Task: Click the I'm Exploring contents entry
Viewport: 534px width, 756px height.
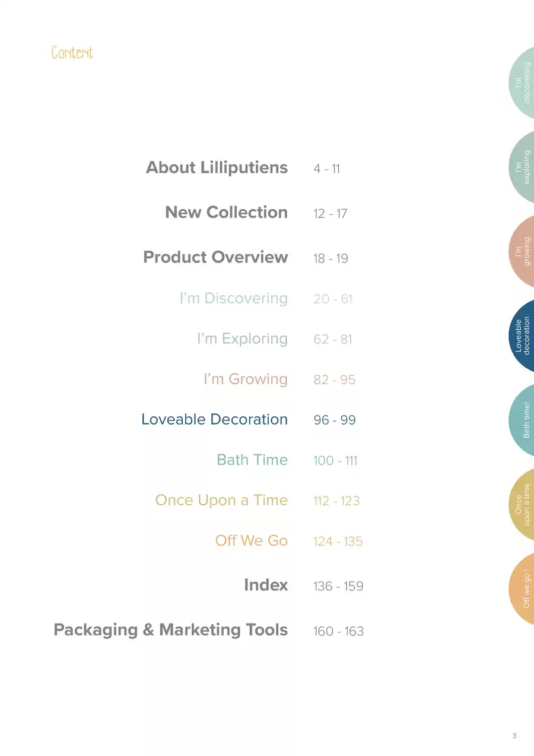Action: [x=242, y=339]
